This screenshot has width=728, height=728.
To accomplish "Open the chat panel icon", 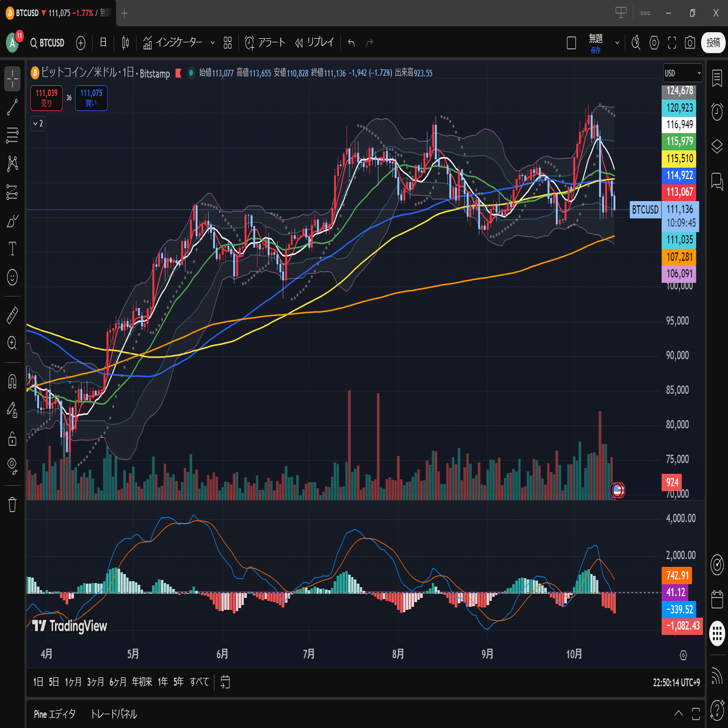I will click(x=717, y=180).
